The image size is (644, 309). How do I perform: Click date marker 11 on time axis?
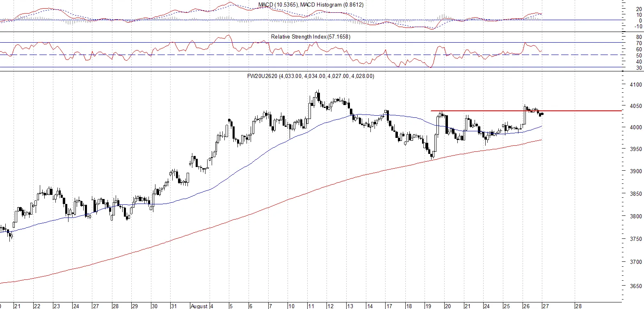[x=311, y=306]
